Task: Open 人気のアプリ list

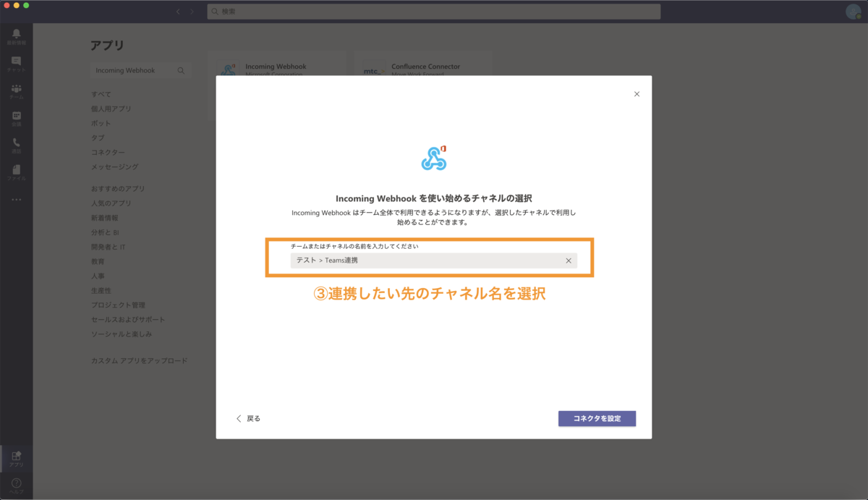Action: tap(111, 203)
